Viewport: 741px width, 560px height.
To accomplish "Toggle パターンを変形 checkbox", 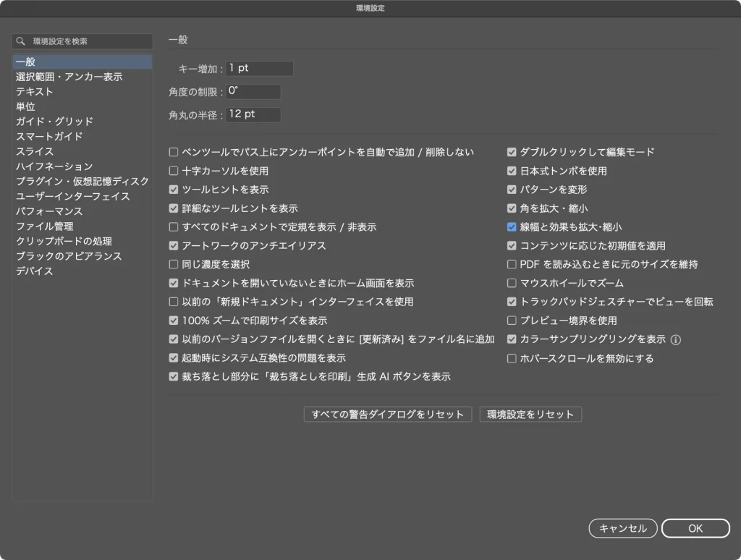I will (x=512, y=190).
